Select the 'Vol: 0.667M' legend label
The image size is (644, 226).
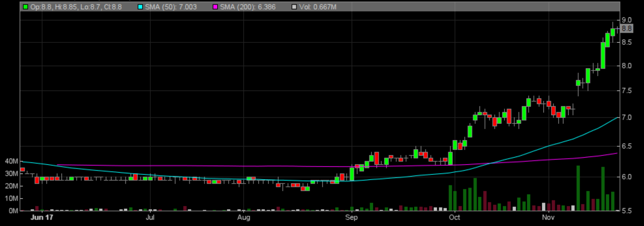(318, 7)
